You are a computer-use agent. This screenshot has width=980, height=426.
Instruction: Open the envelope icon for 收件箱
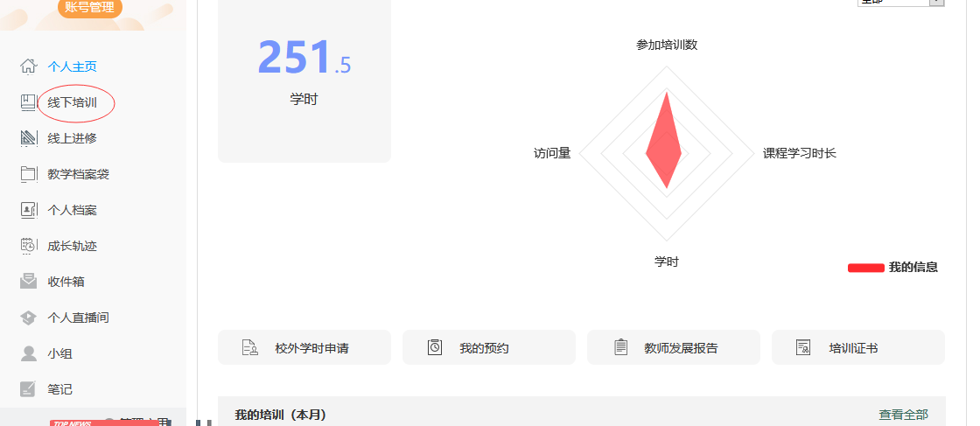(29, 282)
